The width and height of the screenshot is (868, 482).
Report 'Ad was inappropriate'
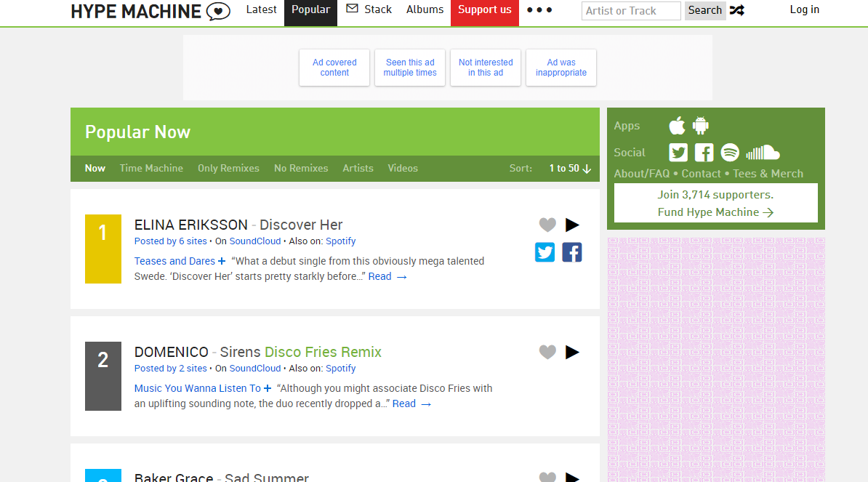click(x=560, y=68)
